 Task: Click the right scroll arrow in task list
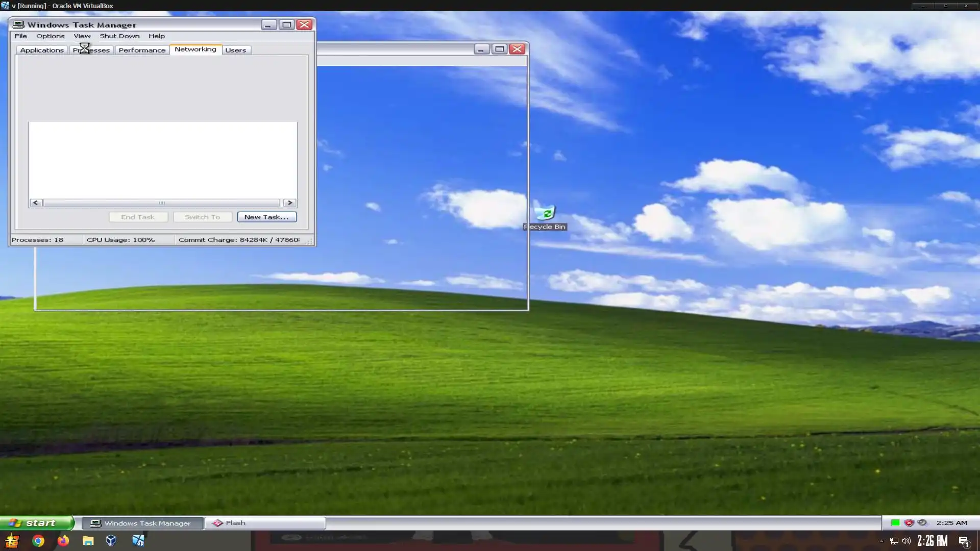coord(289,203)
